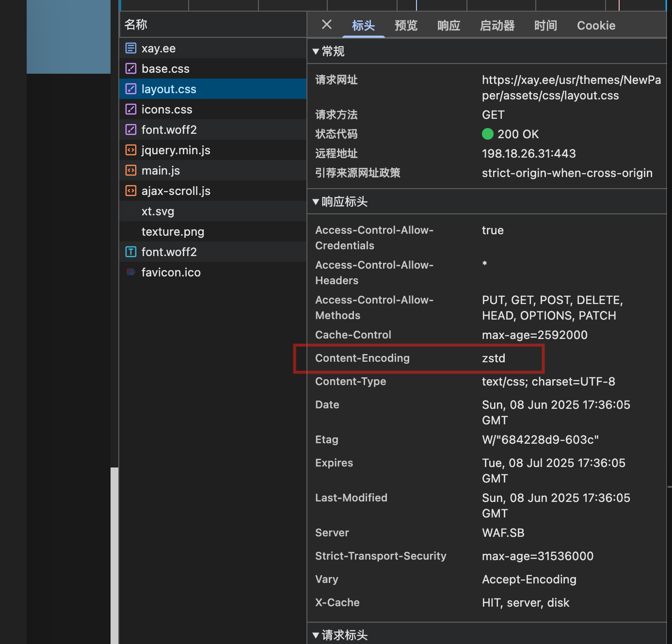Click the Access-Control-Allow-Methods value

pyautogui.click(x=552, y=308)
